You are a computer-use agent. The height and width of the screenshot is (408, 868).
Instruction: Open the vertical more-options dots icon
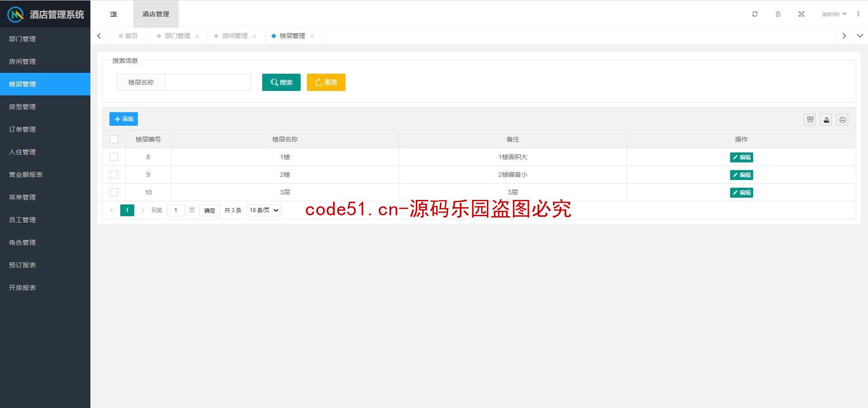coord(858,14)
